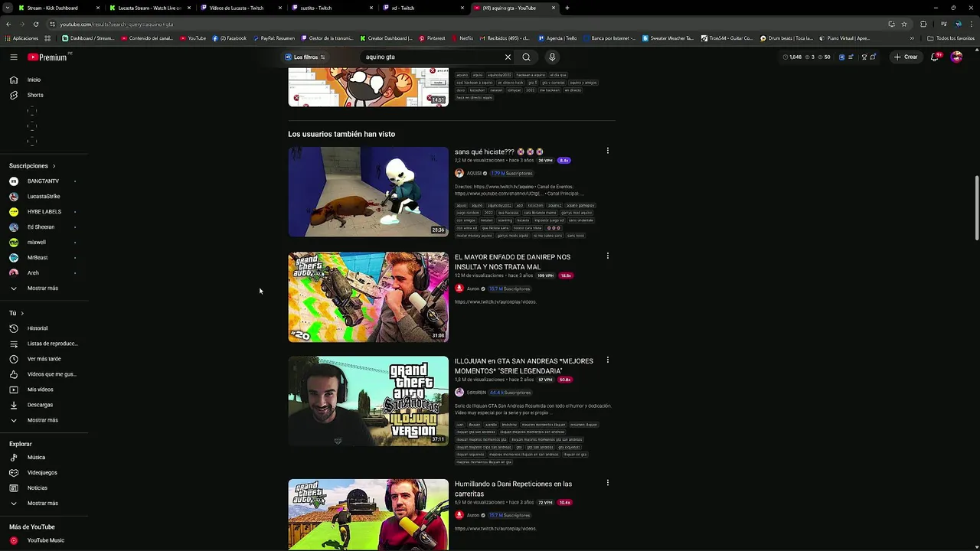Open Los filtros search filters
This screenshot has width=980, height=551.
tap(305, 57)
